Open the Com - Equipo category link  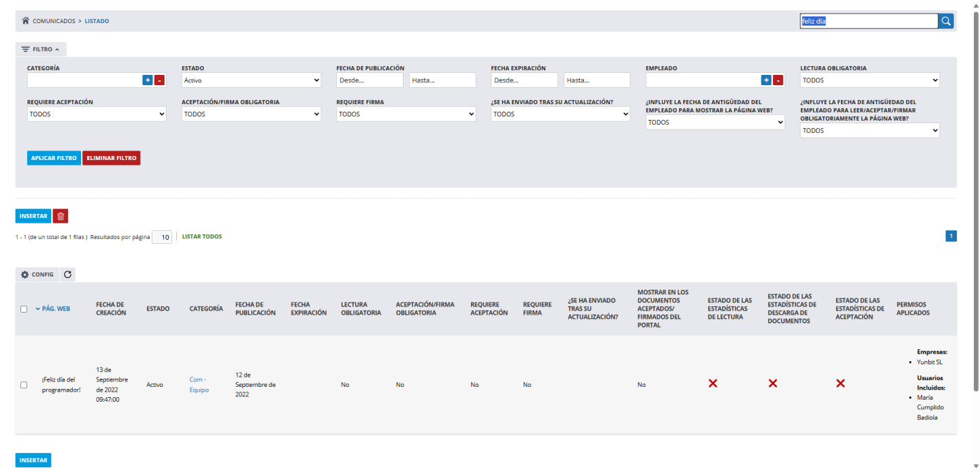(199, 385)
